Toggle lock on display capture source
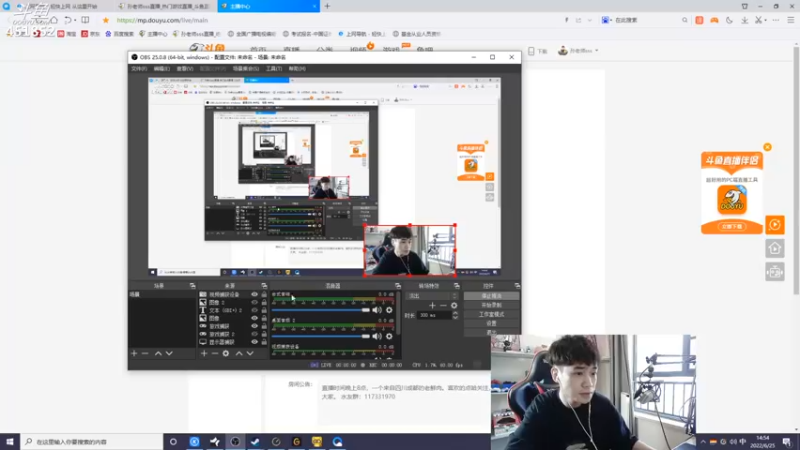The image size is (800, 450). [264, 342]
